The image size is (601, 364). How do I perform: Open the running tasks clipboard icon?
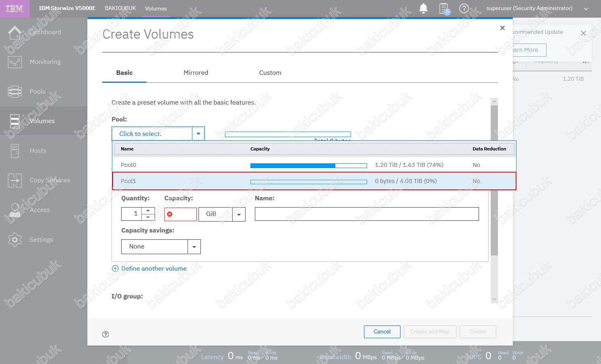444,8
